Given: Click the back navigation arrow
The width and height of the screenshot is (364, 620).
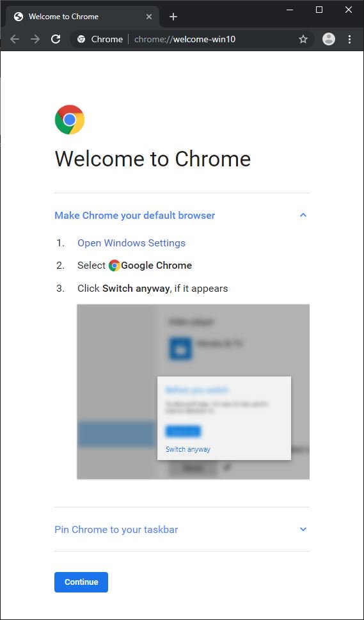Looking at the screenshot, I should pos(15,39).
